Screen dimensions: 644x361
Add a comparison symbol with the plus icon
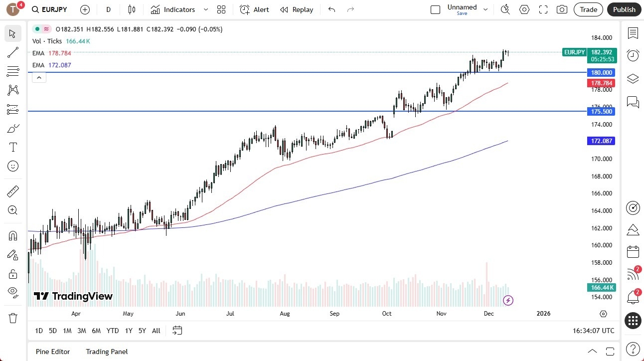(x=85, y=9)
